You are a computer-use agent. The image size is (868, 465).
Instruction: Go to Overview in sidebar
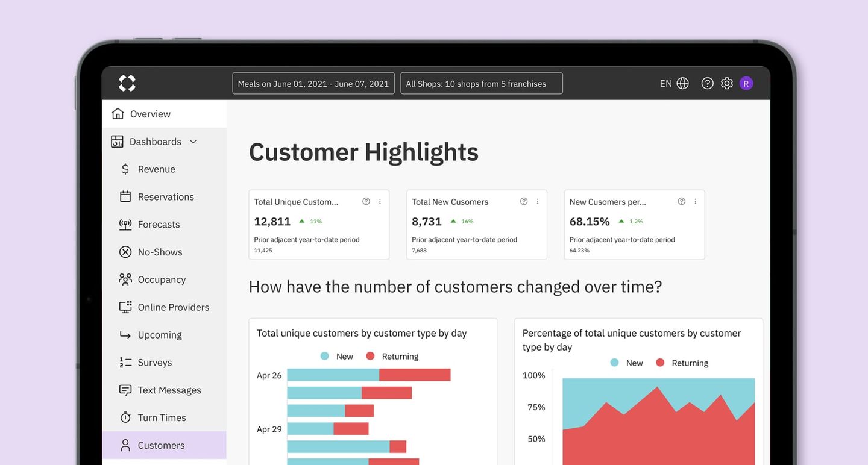(x=164, y=114)
